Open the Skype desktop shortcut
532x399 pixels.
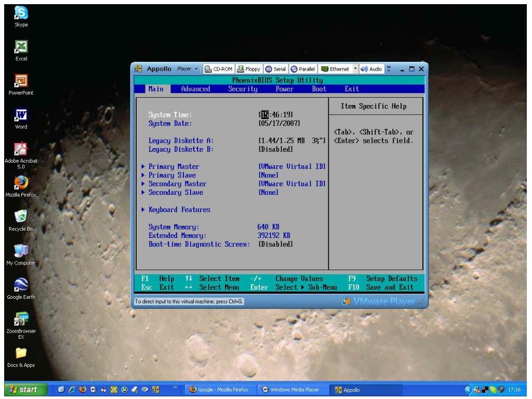21,16
